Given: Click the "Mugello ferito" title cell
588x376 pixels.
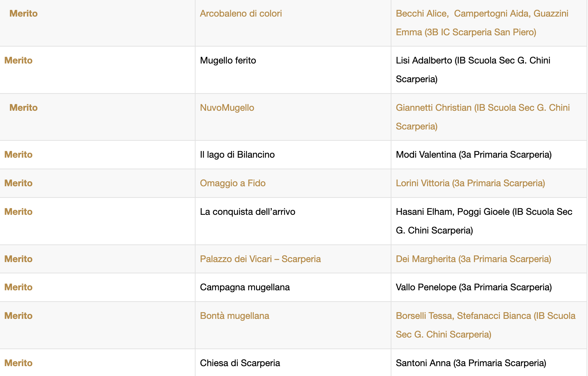Looking at the screenshot, I should click(228, 61).
